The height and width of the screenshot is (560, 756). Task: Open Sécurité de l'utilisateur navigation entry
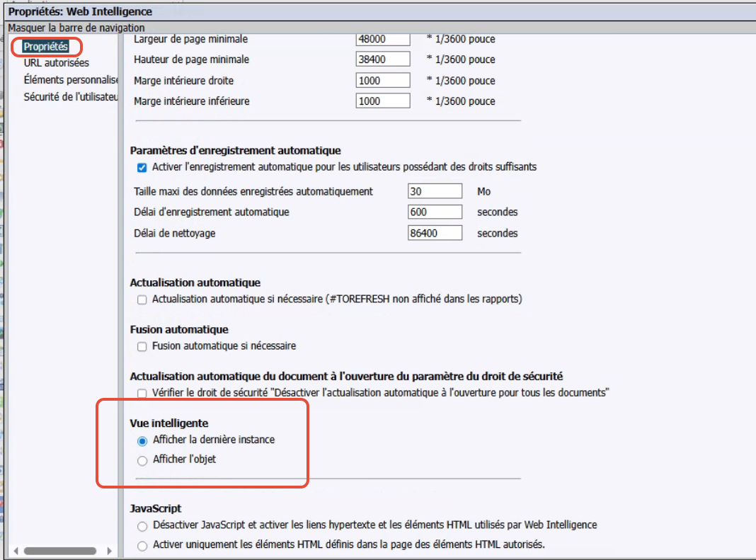tap(71, 96)
